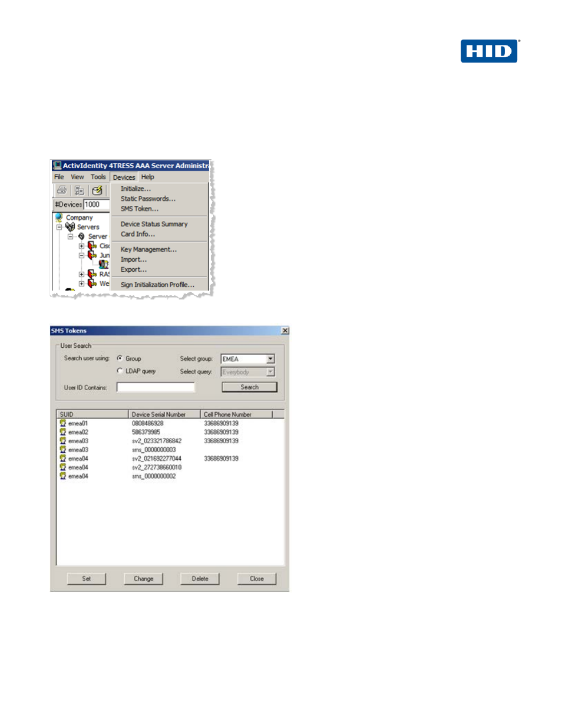
Task: Select the Group radio button
Action: [x=120, y=358]
